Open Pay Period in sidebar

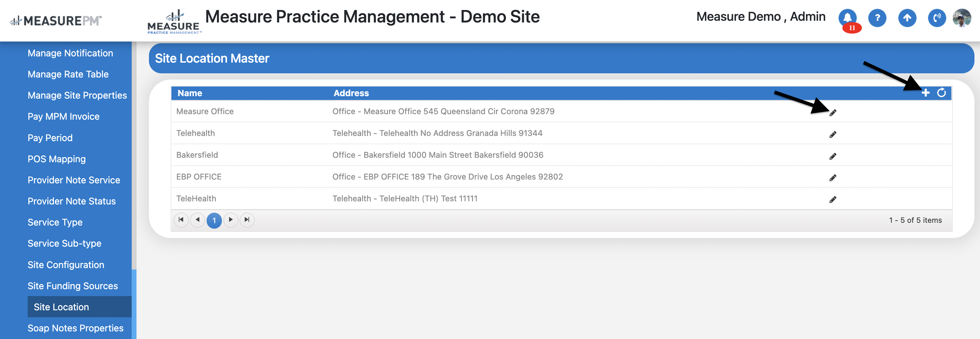(50, 138)
